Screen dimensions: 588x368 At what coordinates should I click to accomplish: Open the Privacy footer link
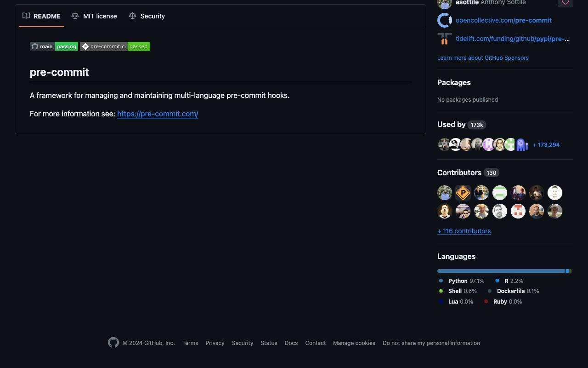click(x=215, y=343)
